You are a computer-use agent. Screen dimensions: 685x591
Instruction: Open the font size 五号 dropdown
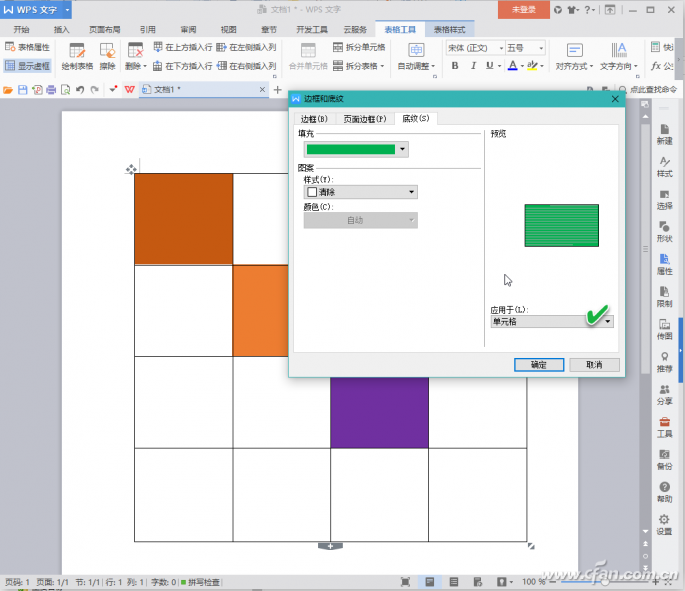click(526, 48)
